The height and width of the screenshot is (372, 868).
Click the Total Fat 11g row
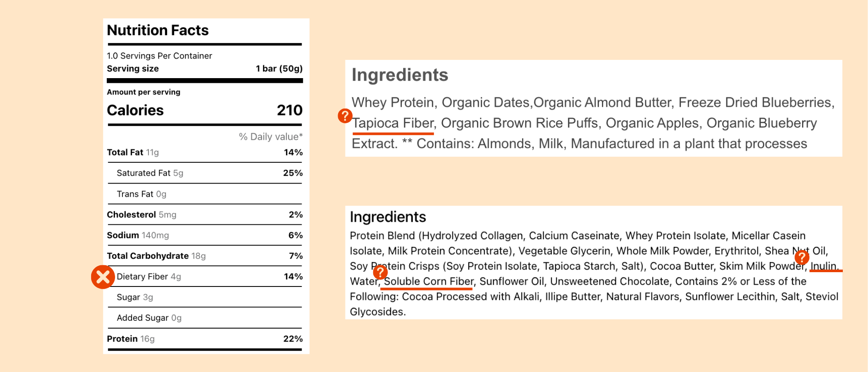pyautogui.click(x=205, y=152)
